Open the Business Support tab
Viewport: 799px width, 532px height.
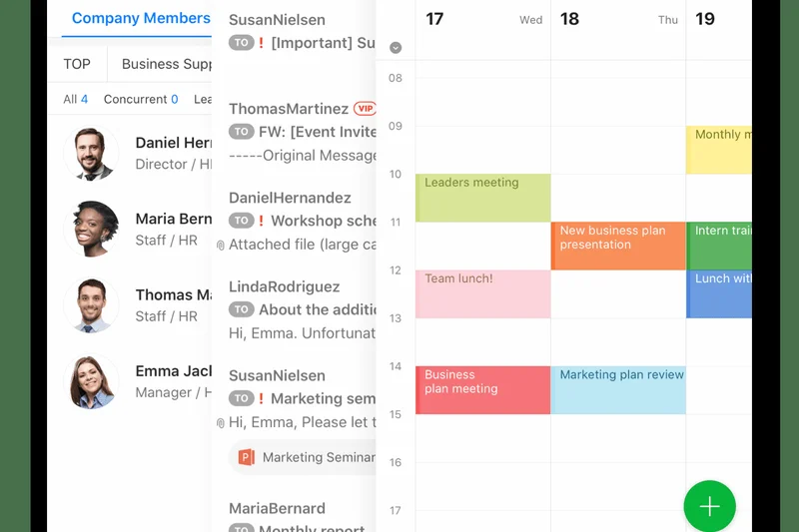point(166,64)
